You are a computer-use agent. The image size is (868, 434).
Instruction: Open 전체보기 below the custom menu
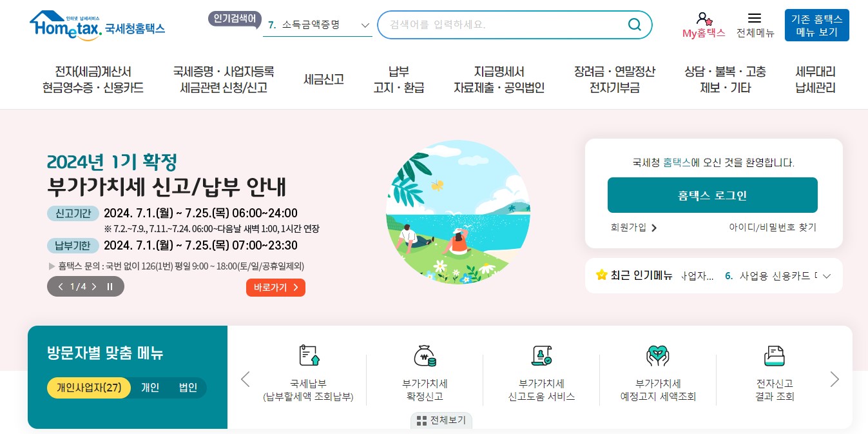click(441, 420)
